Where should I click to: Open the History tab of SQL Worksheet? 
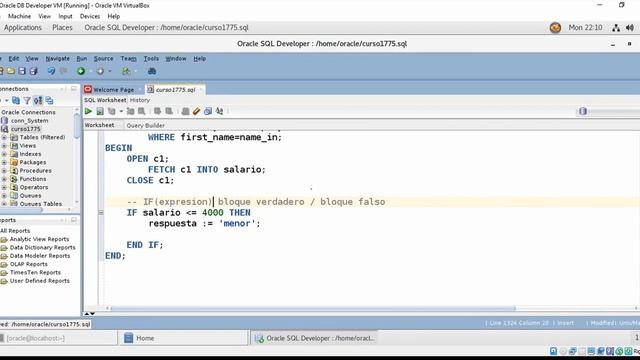[140, 100]
